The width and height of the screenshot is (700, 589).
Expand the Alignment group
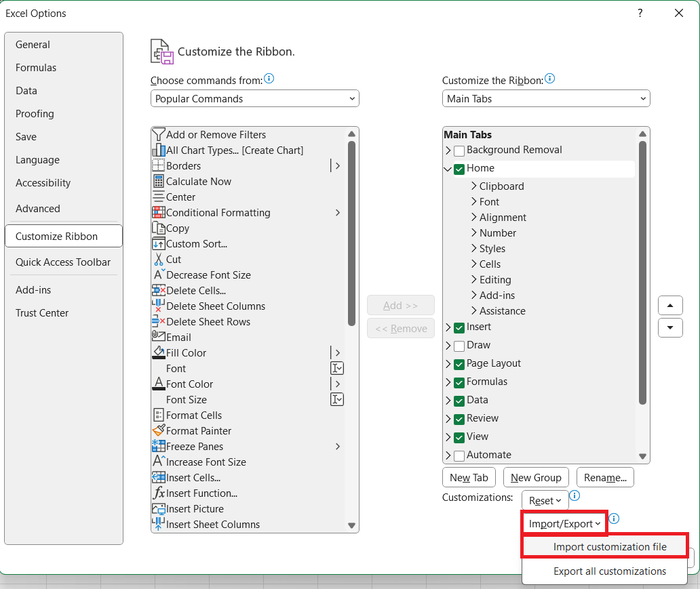coord(474,217)
